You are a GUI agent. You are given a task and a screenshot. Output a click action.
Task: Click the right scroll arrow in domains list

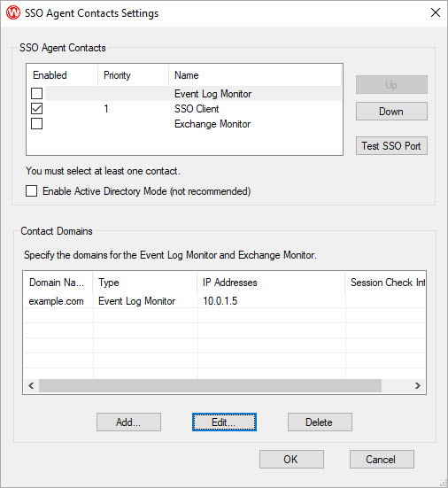click(x=418, y=386)
